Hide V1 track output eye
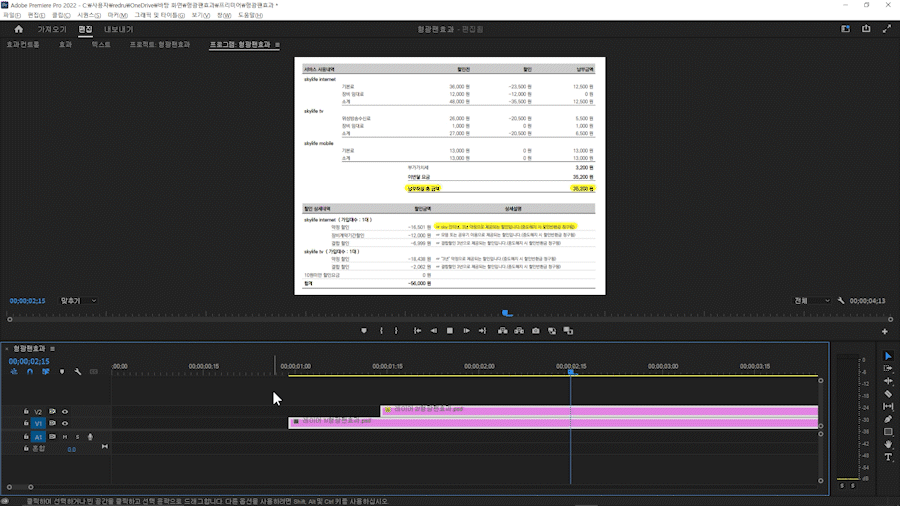900x506 pixels. 65,423
